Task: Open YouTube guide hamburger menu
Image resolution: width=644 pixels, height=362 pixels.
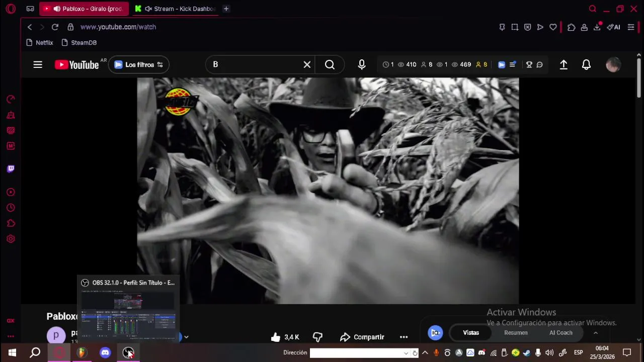Action: 38,64
